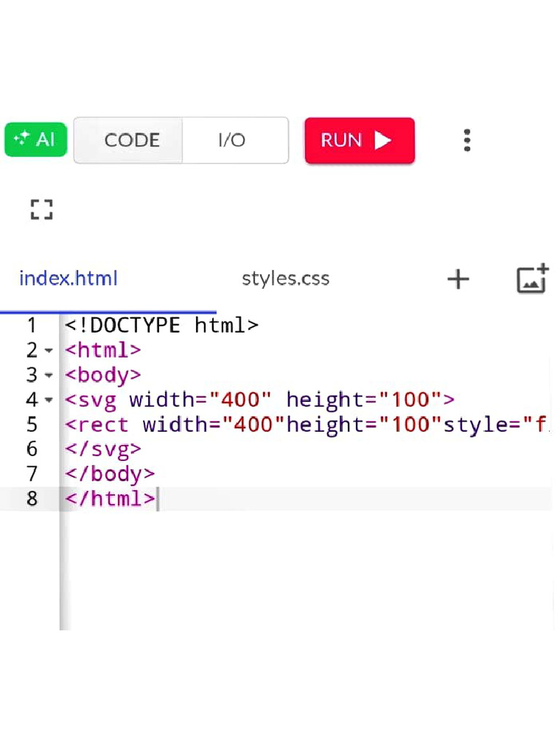The image size is (560, 747).
Task: Click the add image icon
Action: click(532, 279)
